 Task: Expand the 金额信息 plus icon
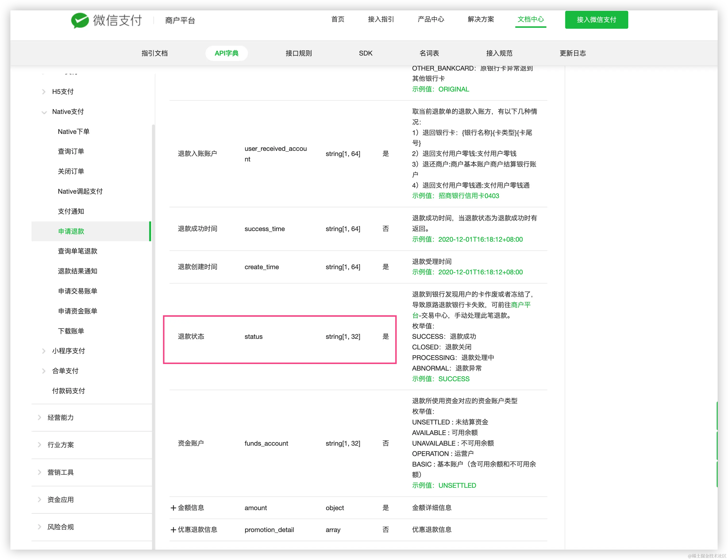coord(173,508)
